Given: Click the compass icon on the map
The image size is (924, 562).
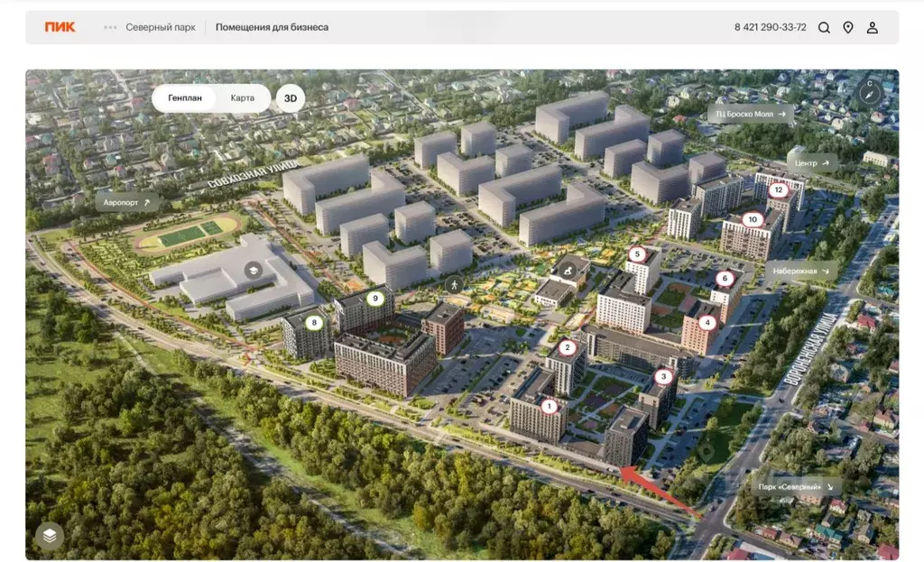Looking at the screenshot, I should 869,93.
